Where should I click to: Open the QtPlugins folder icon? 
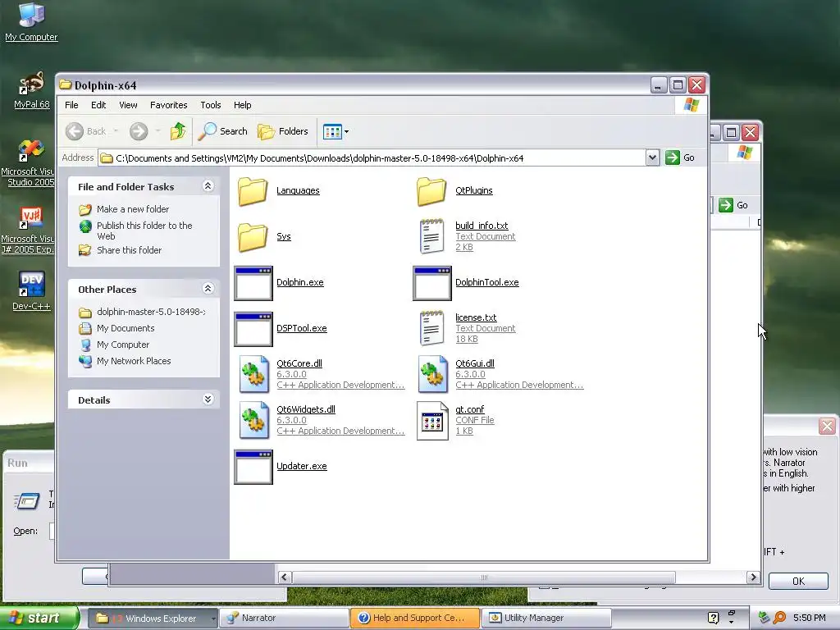tap(431, 191)
